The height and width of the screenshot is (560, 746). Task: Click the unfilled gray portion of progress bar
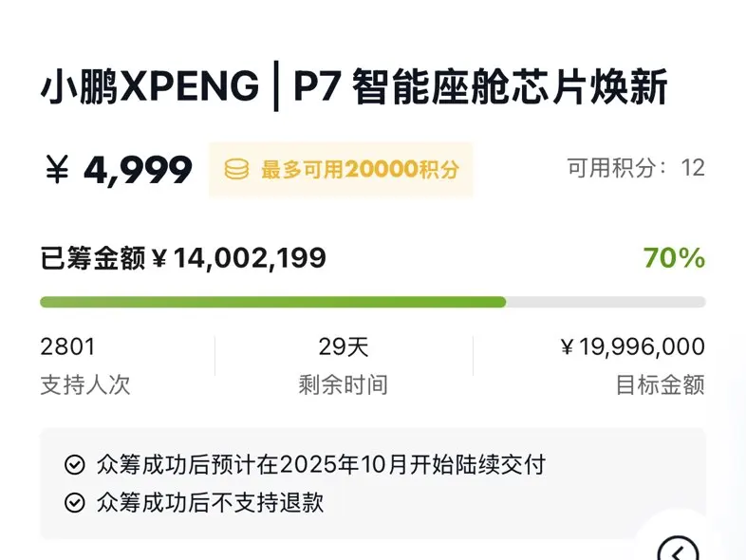[606, 302]
